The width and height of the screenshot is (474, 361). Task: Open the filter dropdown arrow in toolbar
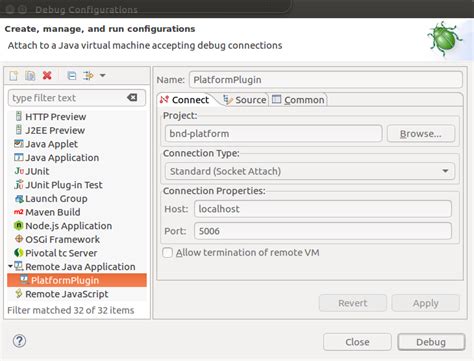(103, 76)
